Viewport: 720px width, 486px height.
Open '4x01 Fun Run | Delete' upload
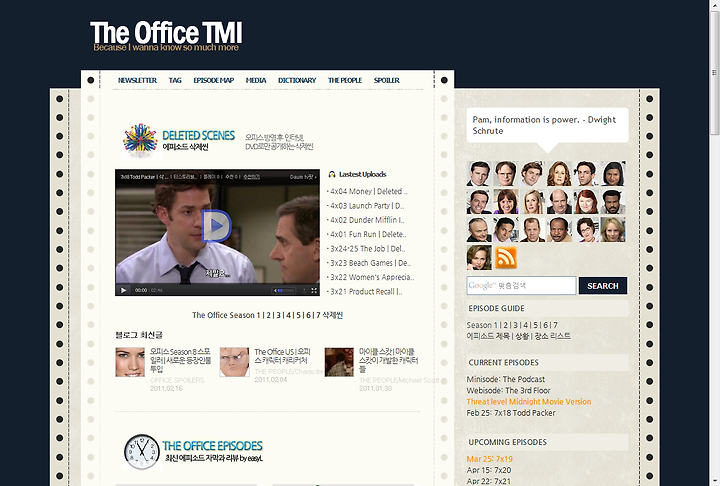(x=368, y=234)
